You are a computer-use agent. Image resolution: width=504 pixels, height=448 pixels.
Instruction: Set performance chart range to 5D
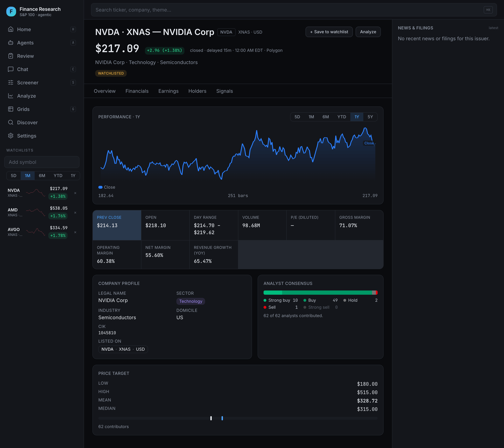pyautogui.click(x=297, y=117)
